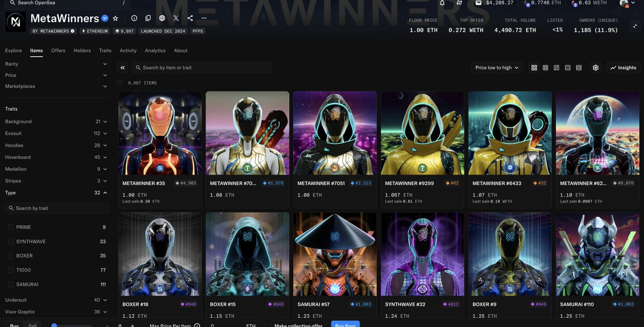Tick the BOXER trait checkbox
Viewport: 644px width, 327px height.
click(x=11, y=256)
